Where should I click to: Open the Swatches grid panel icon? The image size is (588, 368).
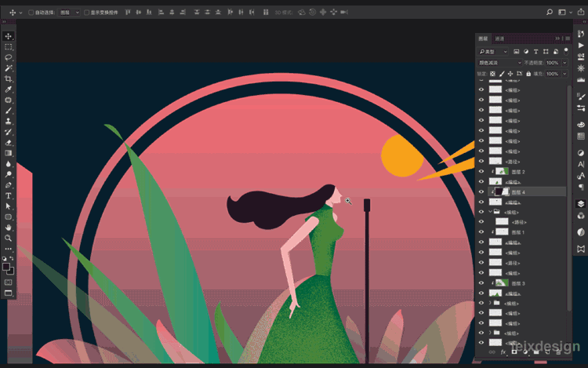click(x=581, y=137)
